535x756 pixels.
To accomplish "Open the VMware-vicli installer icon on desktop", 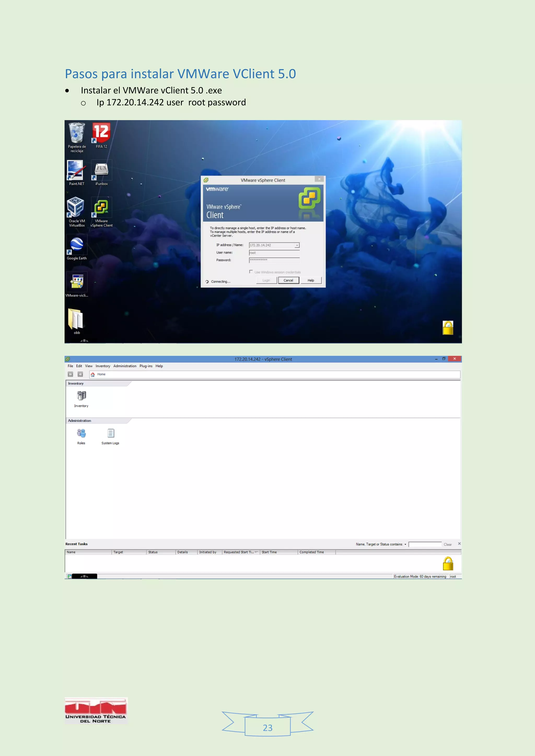I will (77, 285).
